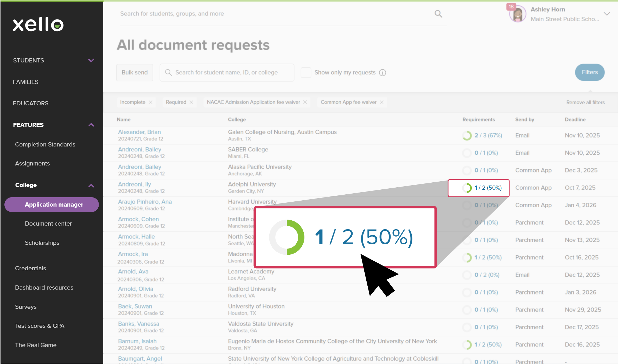The width and height of the screenshot is (618, 364).
Task: Click the Bulk send button
Action: click(135, 73)
